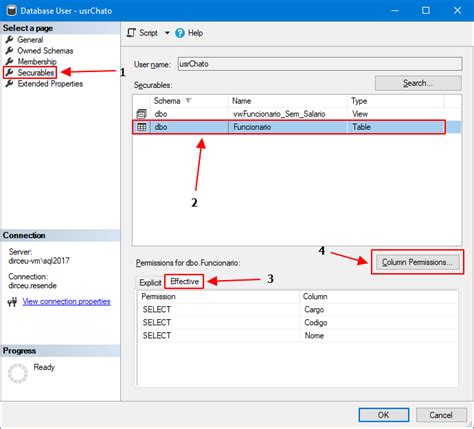Click the blue Help question-mark icon
This screenshot has width=474, height=429.
(x=180, y=33)
